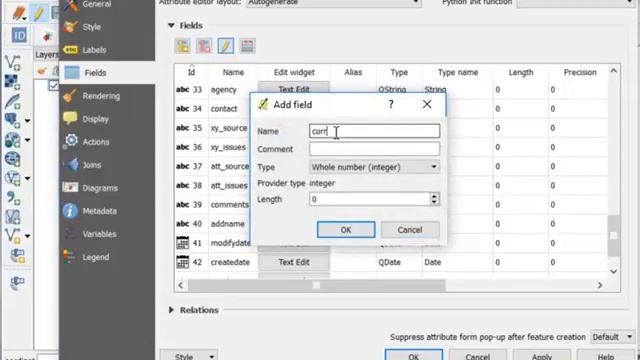Click the Type name column header
640x360 pixels.
pyautogui.click(x=458, y=72)
